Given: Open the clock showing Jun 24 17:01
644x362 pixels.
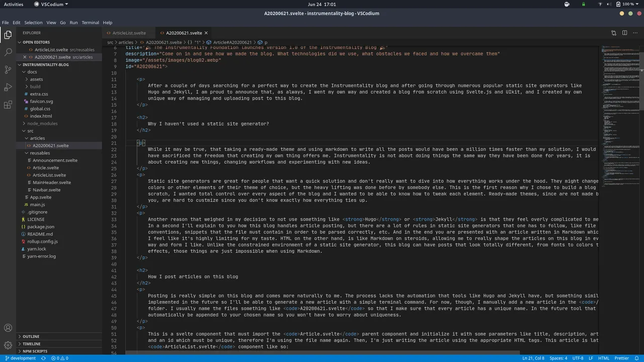Looking at the screenshot, I should click(322, 4).
